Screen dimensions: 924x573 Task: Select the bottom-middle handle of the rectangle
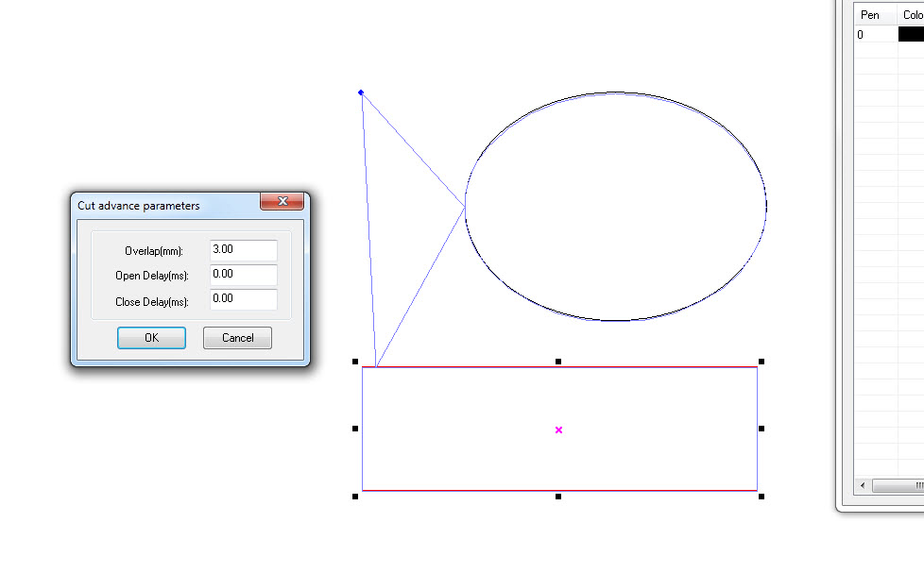pos(558,496)
